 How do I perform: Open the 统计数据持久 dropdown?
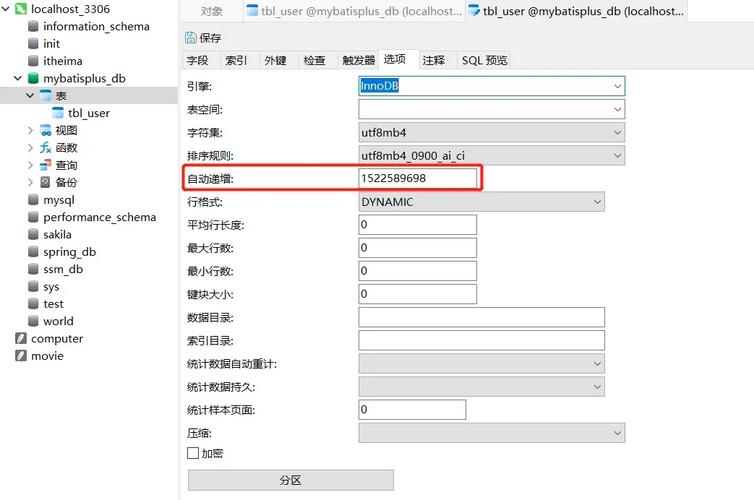point(597,387)
